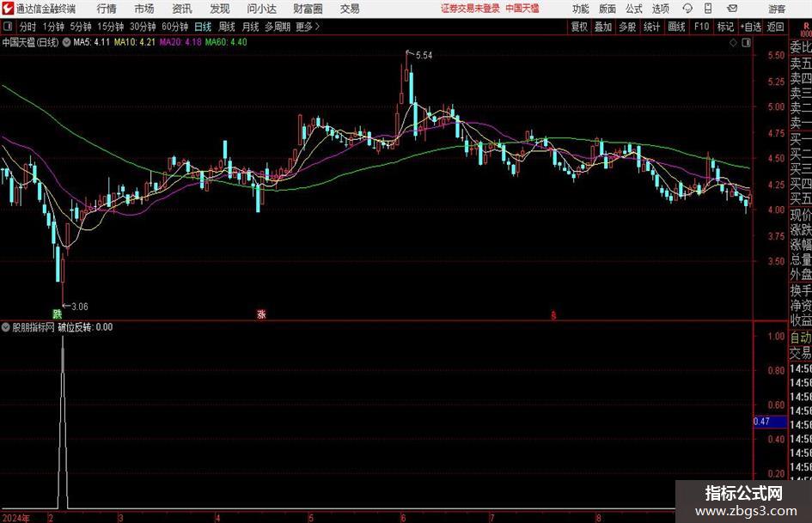Viewport: 812px width, 523px height.
Task: Switch to 15分钟 period
Action: tap(111, 27)
